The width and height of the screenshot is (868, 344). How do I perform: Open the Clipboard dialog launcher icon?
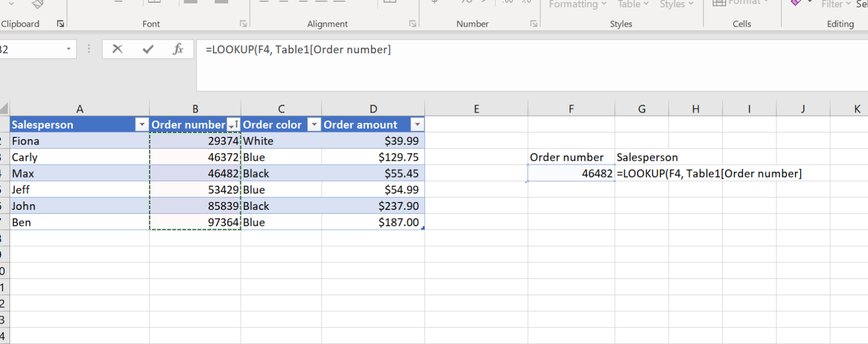click(60, 23)
